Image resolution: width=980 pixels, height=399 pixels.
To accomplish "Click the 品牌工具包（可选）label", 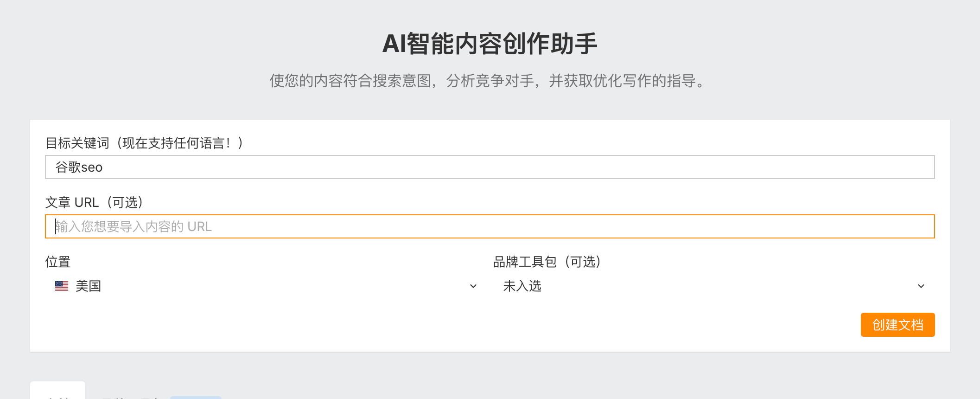I will [x=547, y=262].
